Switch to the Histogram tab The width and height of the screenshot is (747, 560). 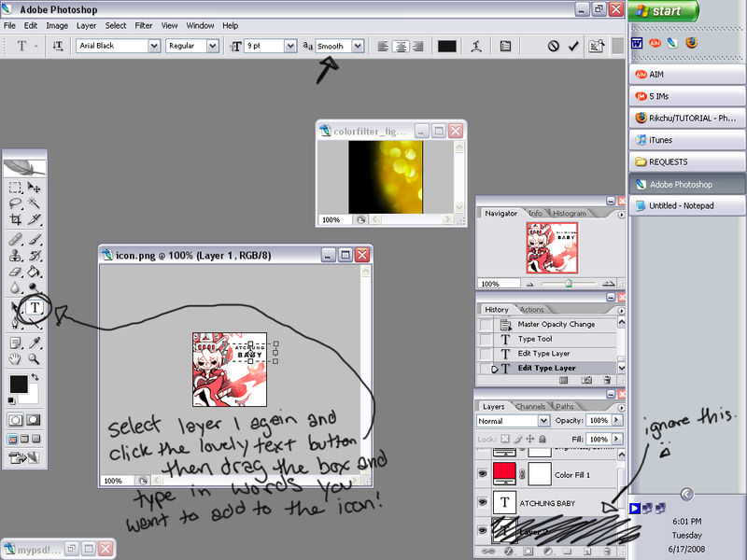coord(570,214)
